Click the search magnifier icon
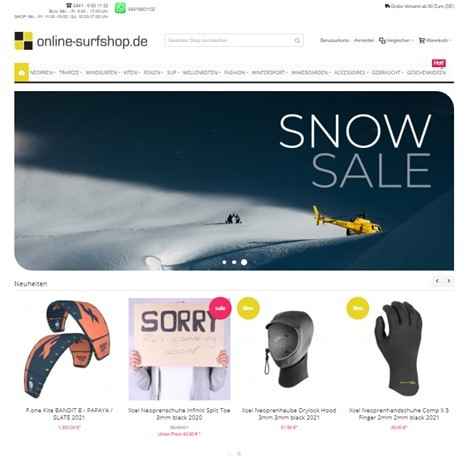This screenshot has width=472, height=458. coord(297,41)
